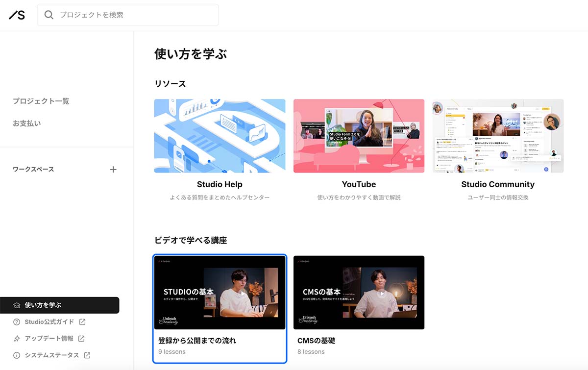Open お支払い in the sidebar
The image size is (588, 370).
pyautogui.click(x=27, y=123)
